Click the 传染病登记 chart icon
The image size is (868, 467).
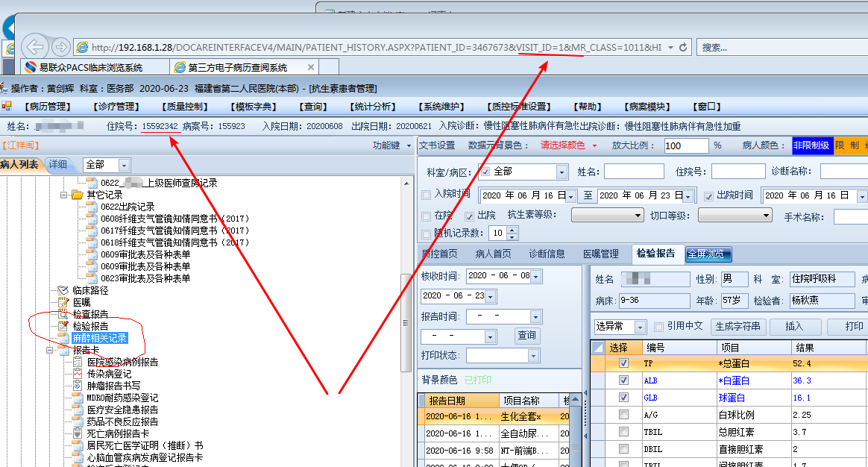pyautogui.click(x=78, y=374)
